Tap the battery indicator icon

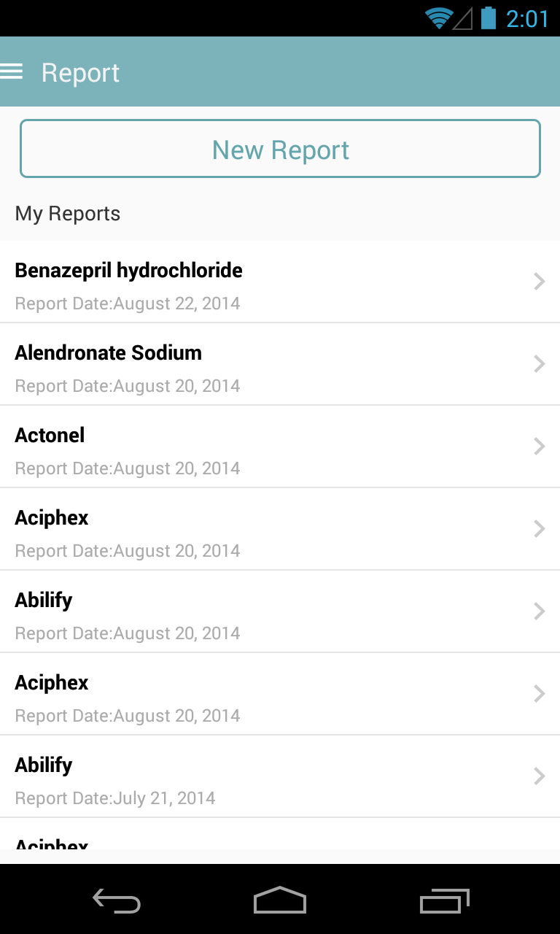488,18
